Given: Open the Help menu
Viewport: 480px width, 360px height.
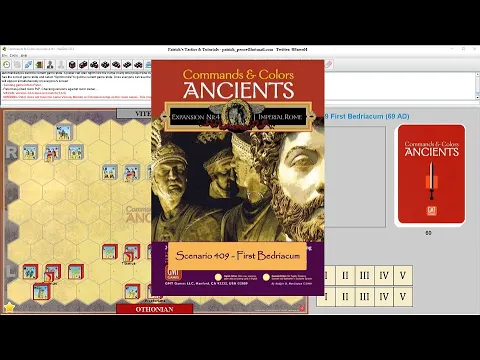Looking at the screenshot, I should [24, 56].
